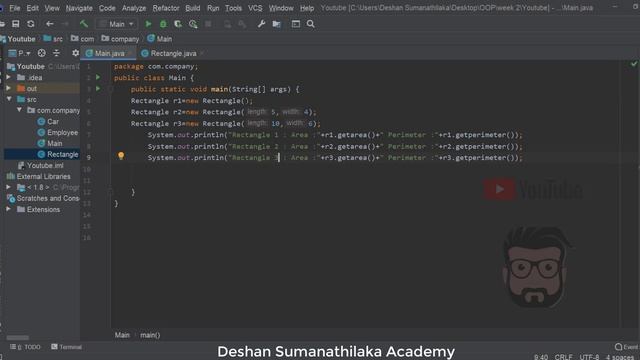Viewport: 640px width, 360px height.
Task: Expand the out folder
Action: tap(8, 88)
